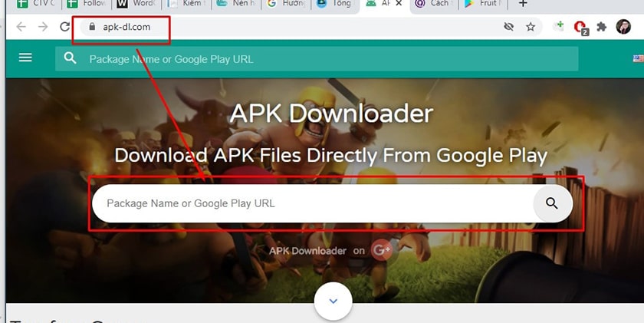Click the APK Downloader heading

tap(331, 114)
